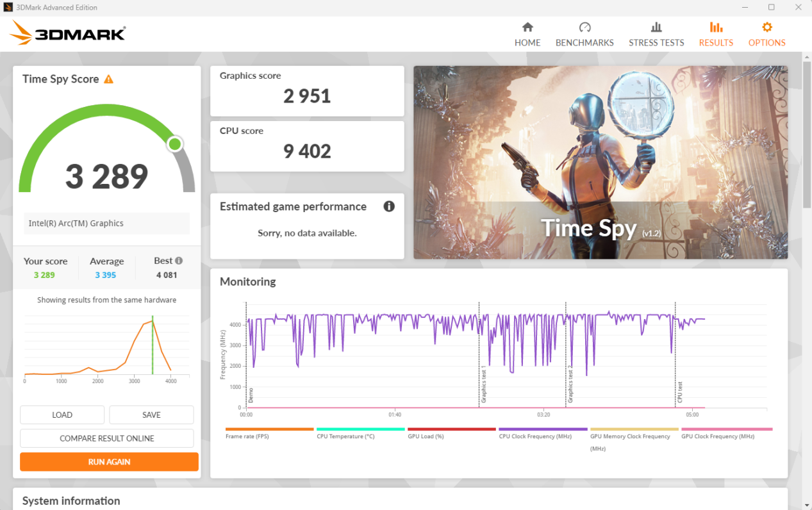Click the Demo marker on the monitoring chart
The height and width of the screenshot is (510, 812).
coord(251,395)
